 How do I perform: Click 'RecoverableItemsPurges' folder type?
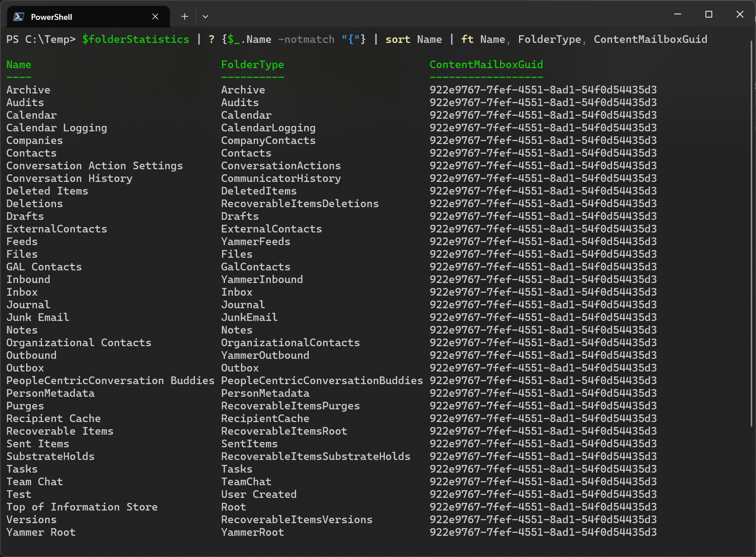point(291,406)
